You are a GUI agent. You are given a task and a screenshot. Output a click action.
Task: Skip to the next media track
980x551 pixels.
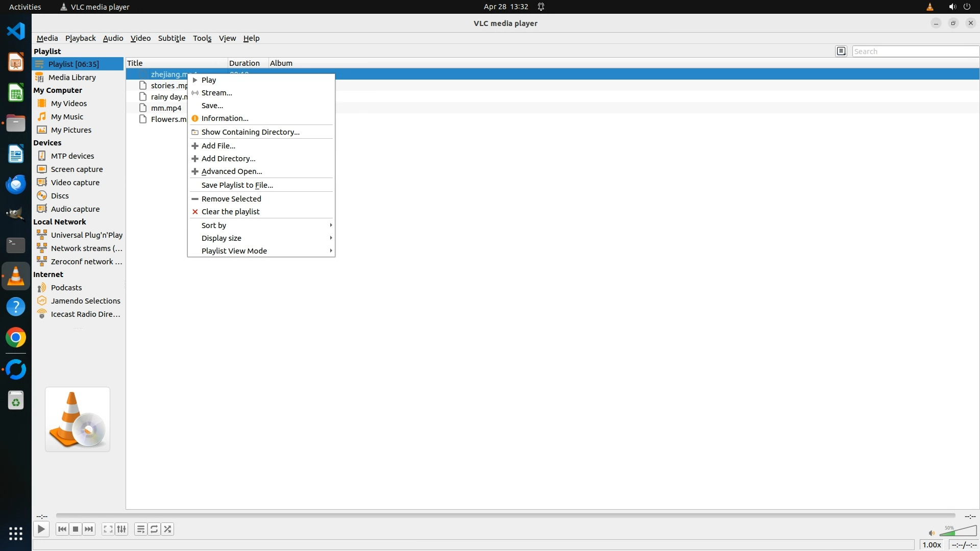[x=89, y=529]
